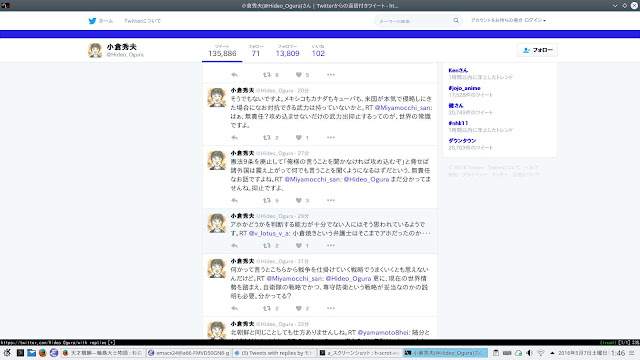The image size is (640, 360).
Task: Open the フォロー 71 tab
Action: [256, 51]
